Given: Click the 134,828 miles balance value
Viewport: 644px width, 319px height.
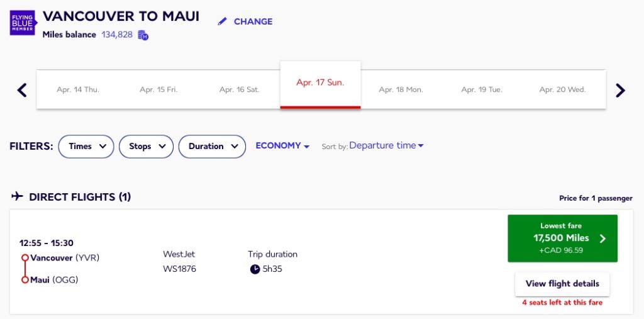Looking at the screenshot, I should 117,35.
